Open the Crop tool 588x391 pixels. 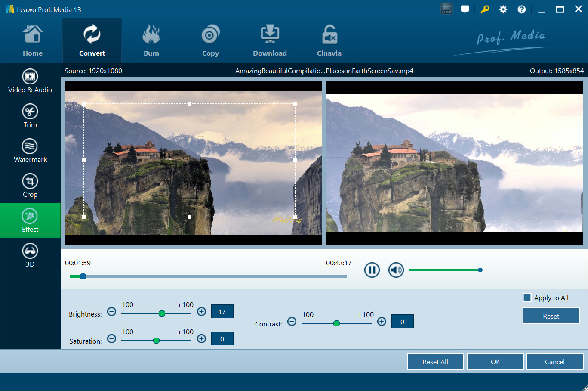[x=30, y=186]
